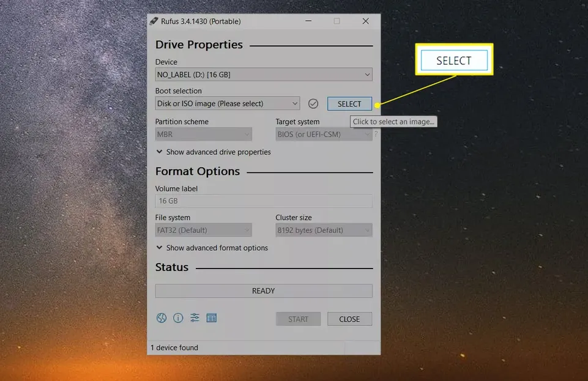588x381 pixels.
Task: Show the log table icon
Action: 212,318
